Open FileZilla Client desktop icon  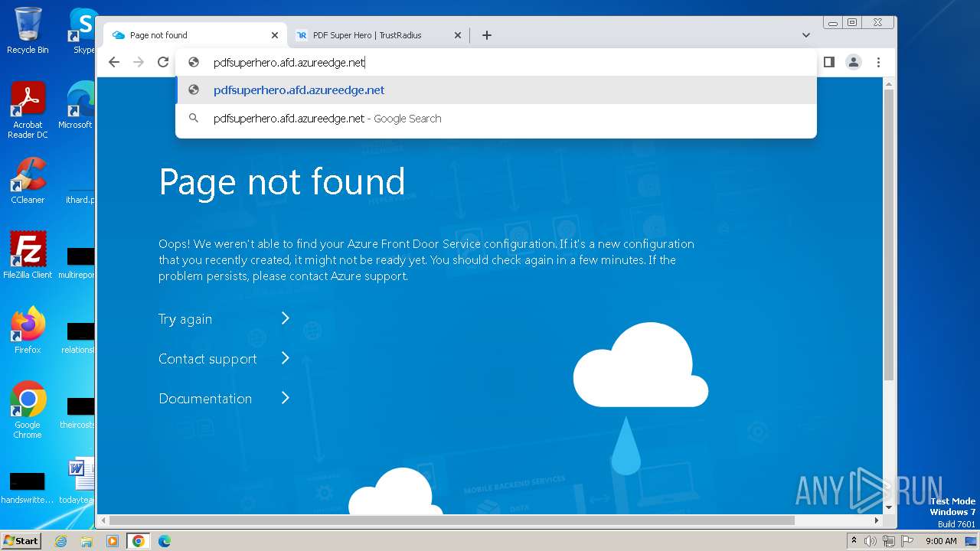(x=28, y=256)
